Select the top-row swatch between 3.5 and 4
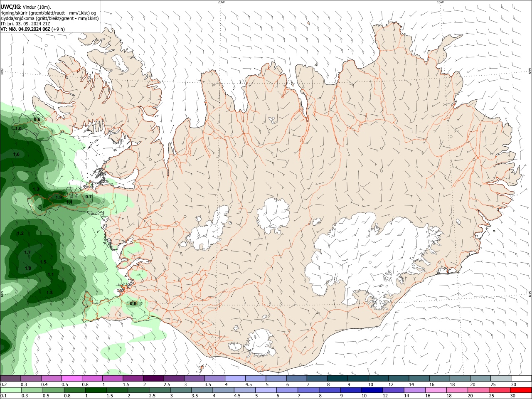The height and width of the screenshot is (399, 532). (214, 378)
